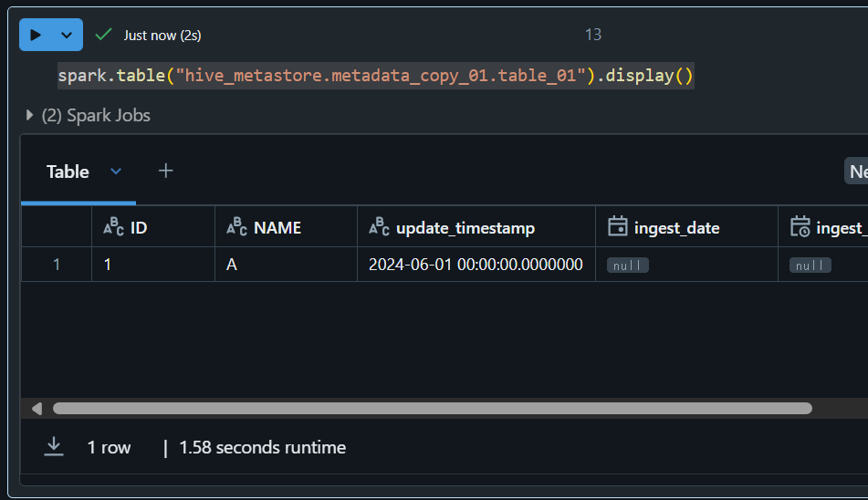Click the spark.table code line
Screen dimensions: 868x500
tap(376, 75)
